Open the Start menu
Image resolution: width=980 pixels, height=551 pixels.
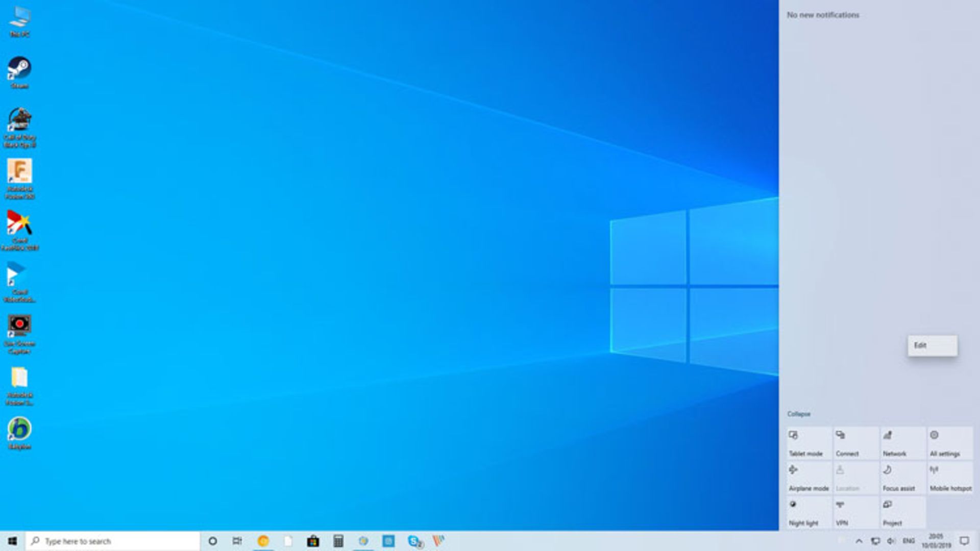[x=11, y=541]
